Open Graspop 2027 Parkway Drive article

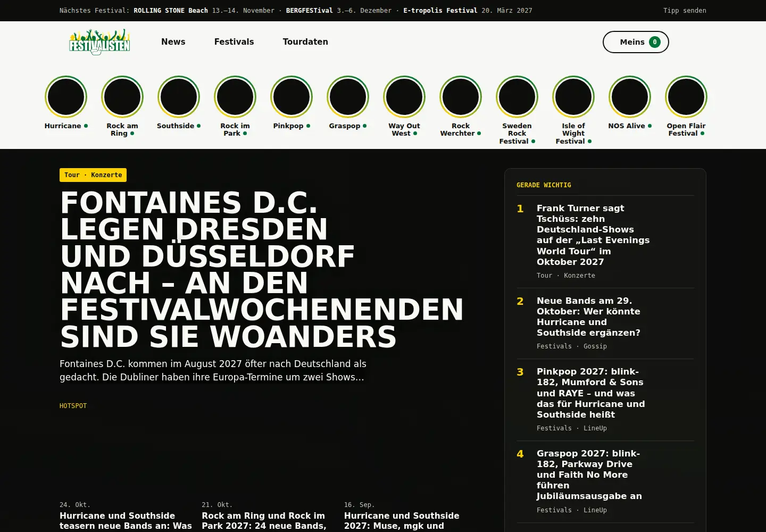tap(589, 475)
